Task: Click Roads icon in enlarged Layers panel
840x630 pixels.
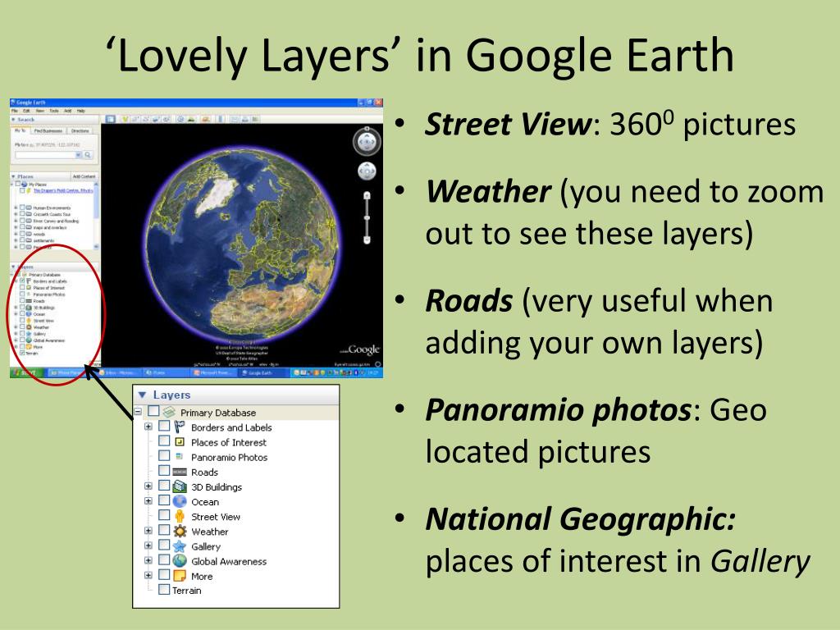Action: 180,472
